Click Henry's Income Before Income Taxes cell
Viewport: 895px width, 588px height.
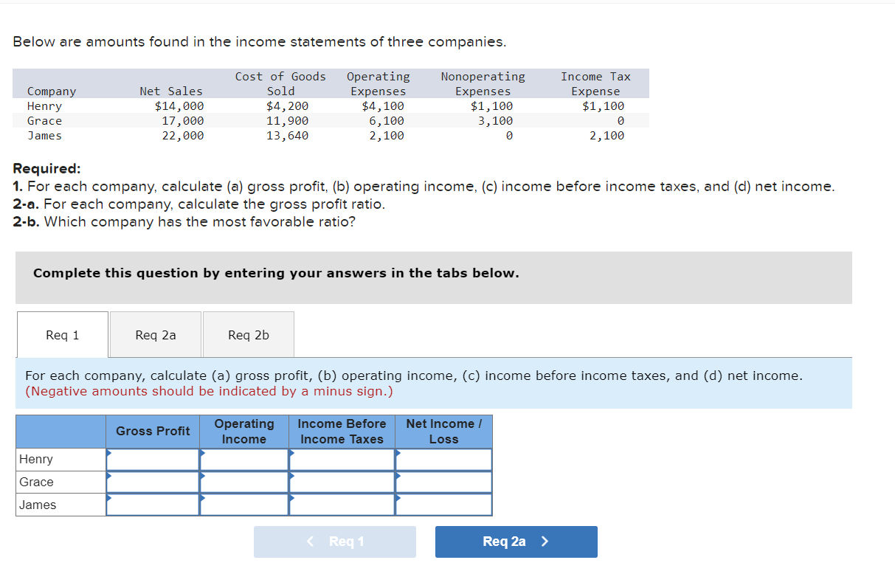pyautogui.click(x=341, y=459)
